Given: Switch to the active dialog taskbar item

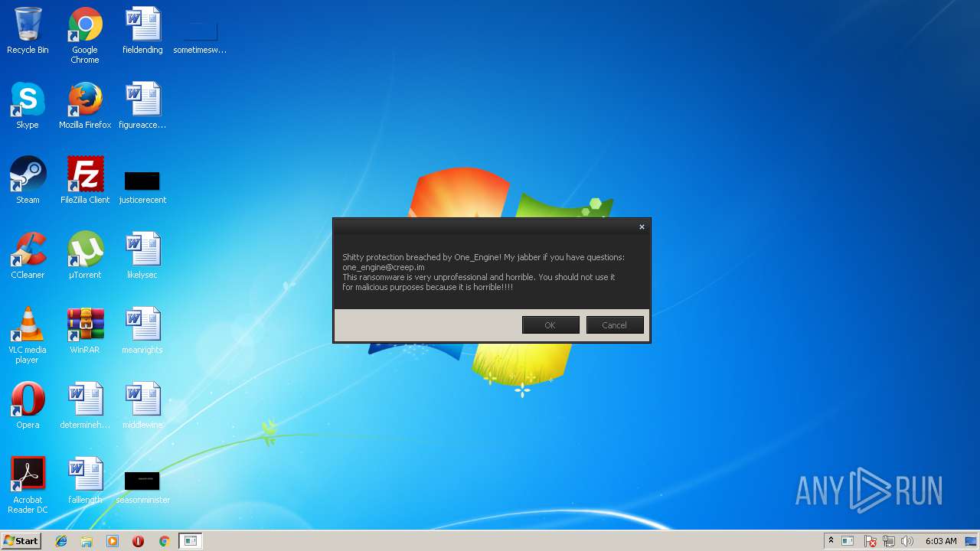Looking at the screenshot, I should coord(191,541).
